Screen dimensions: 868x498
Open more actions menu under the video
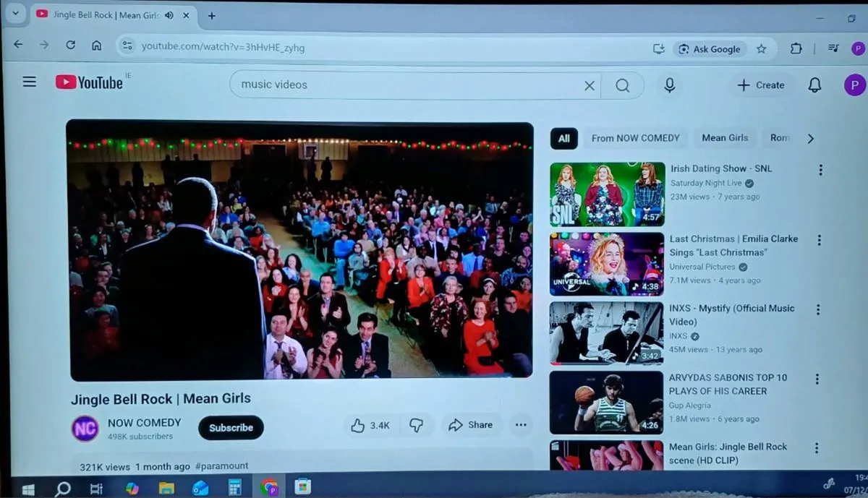[521, 425]
